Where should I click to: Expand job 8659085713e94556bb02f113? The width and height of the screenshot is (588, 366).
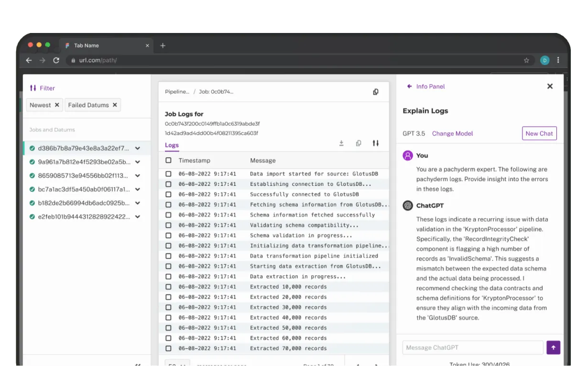(x=138, y=176)
